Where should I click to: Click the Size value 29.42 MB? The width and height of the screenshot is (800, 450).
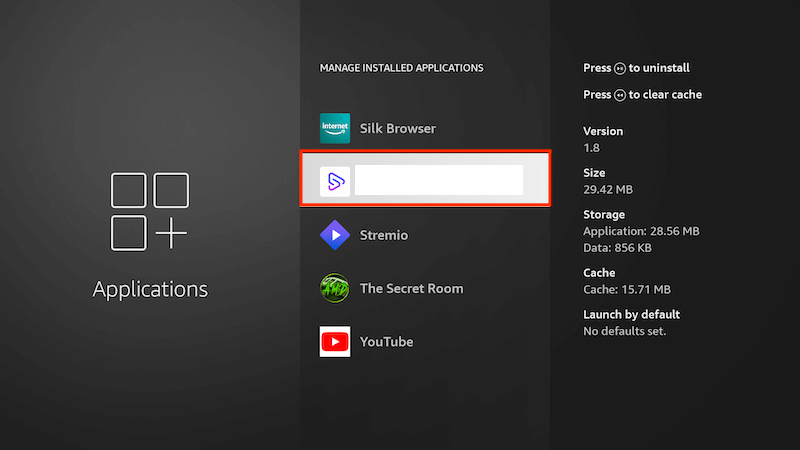tap(608, 190)
